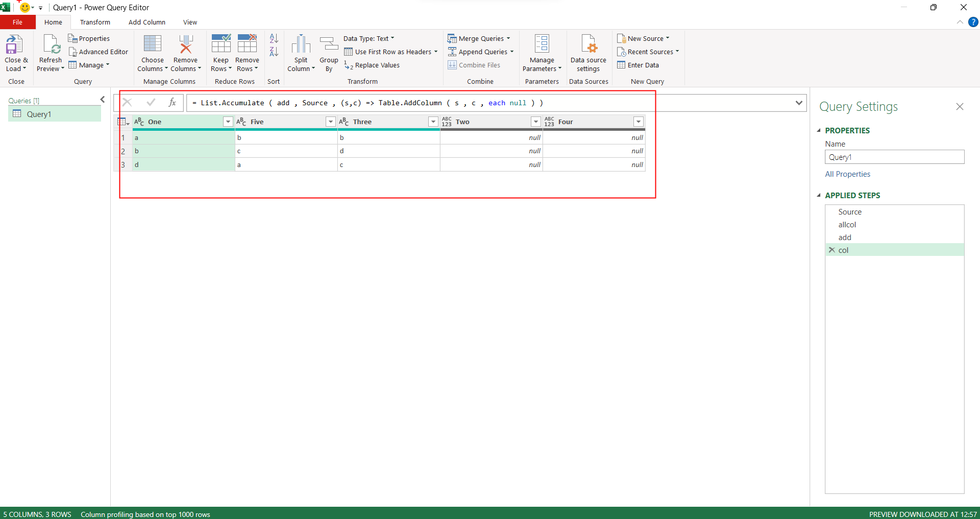The image size is (980, 519).
Task: Sort ascending with the A-Z icon
Action: tap(274, 38)
